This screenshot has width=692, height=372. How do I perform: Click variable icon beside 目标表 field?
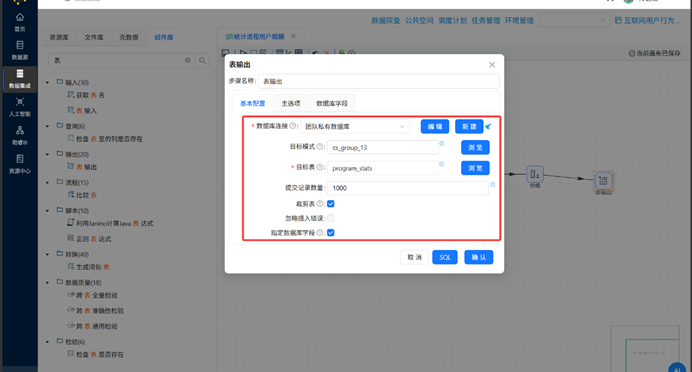point(442,164)
